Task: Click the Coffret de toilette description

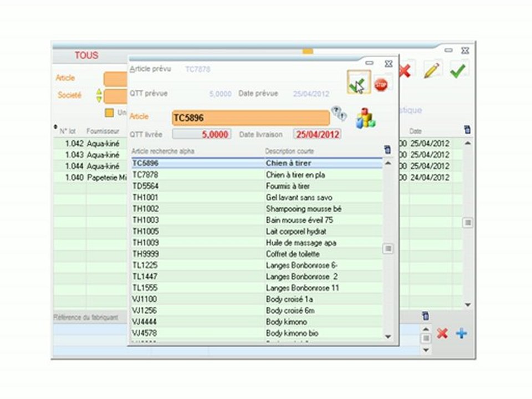Action: 293,254
